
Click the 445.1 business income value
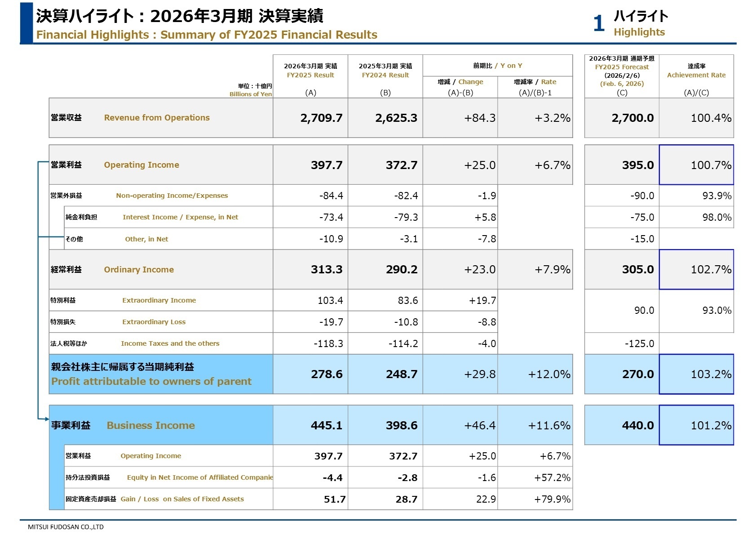point(327,425)
